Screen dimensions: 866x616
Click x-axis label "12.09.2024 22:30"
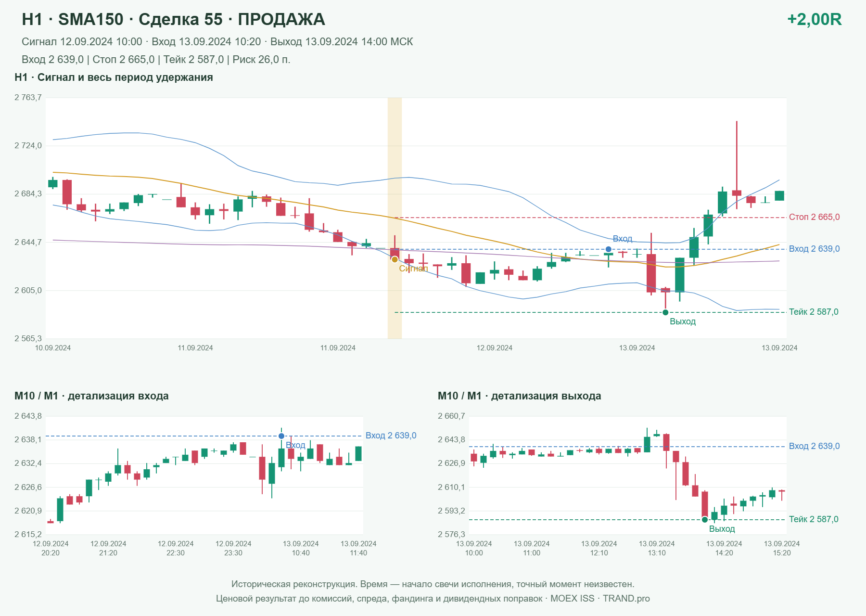coord(176,548)
